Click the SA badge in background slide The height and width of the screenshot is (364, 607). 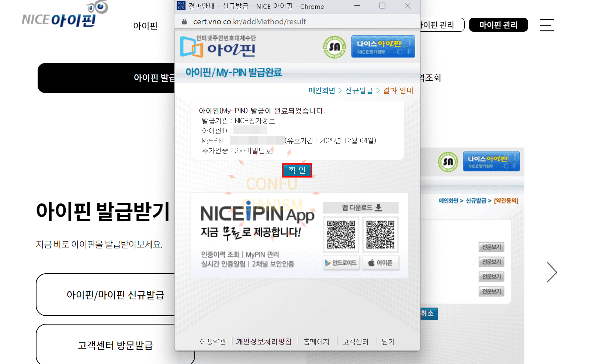[x=448, y=162]
